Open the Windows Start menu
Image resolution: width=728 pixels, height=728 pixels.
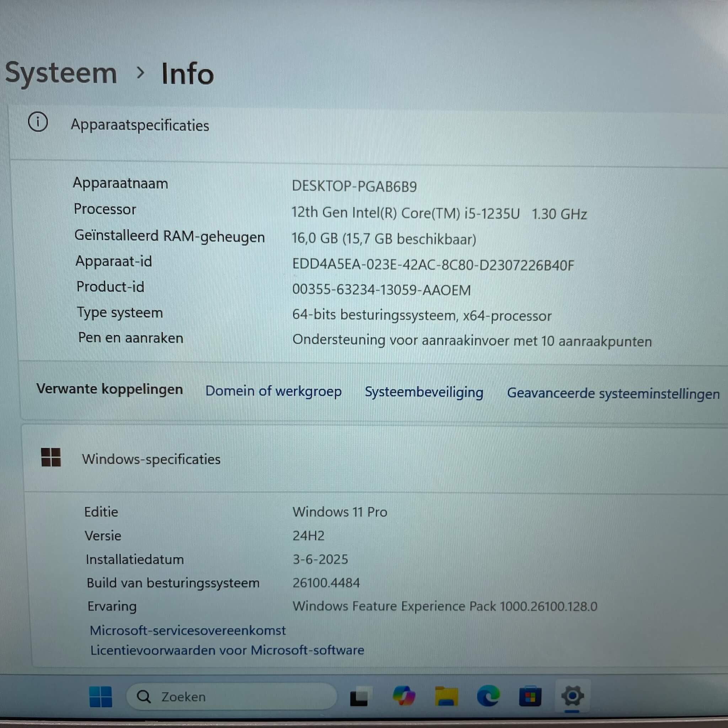click(x=101, y=697)
